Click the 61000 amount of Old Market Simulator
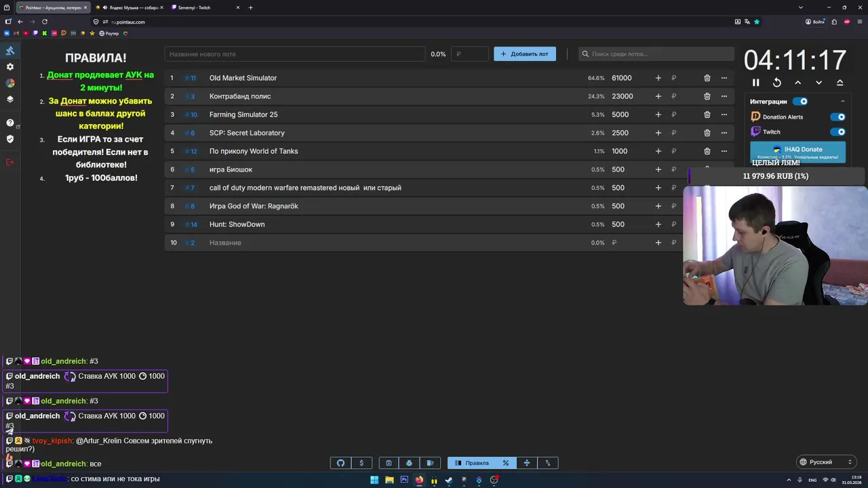The image size is (868, 488). coord(622,78)
